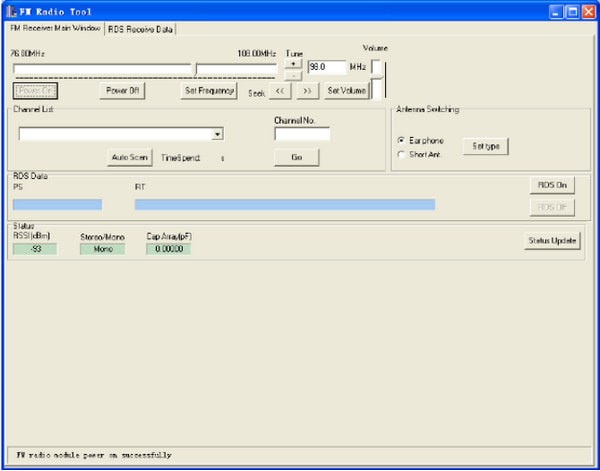Close the FM Radio Tool window
The height and width of the screenshot is (471, 600).
tap(588, 10)
